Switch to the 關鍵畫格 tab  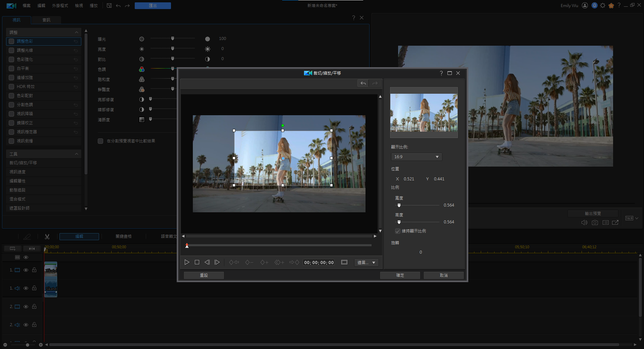tap(124, 236)
